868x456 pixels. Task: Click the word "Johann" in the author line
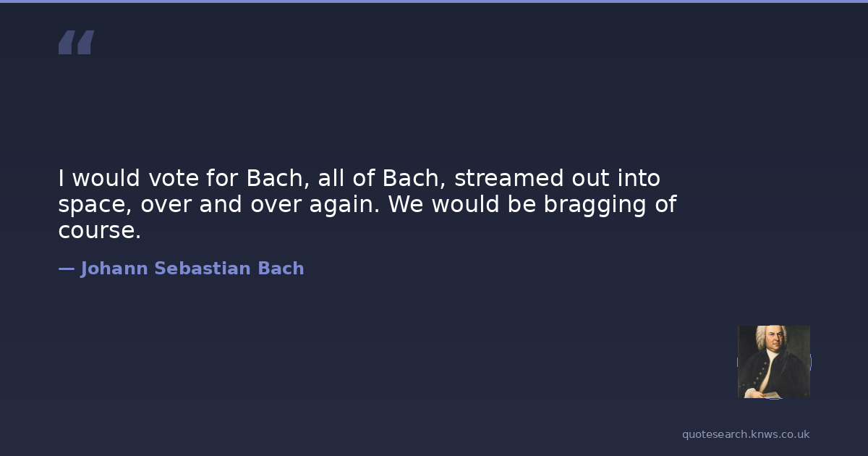point(114,269)
